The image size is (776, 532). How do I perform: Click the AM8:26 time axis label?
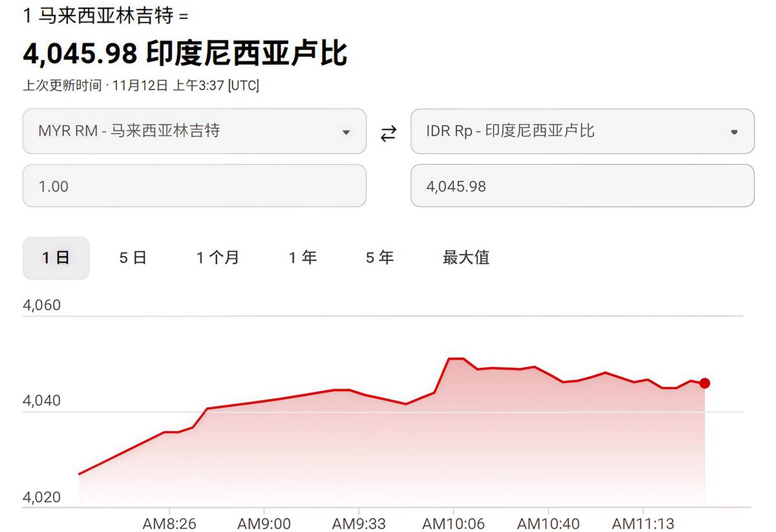tap(169, 523)
